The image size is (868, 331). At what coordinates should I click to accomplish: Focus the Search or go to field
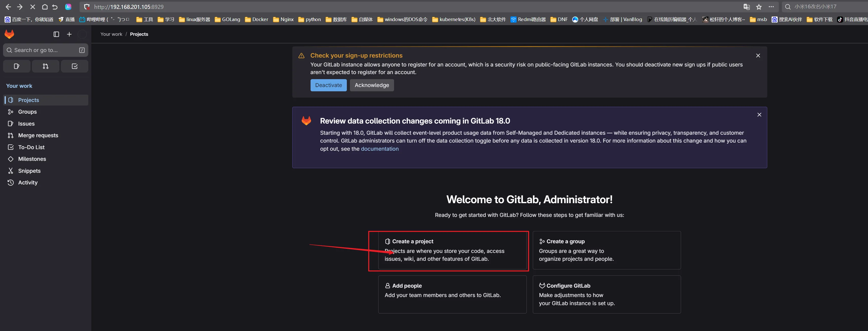(45, 50)
